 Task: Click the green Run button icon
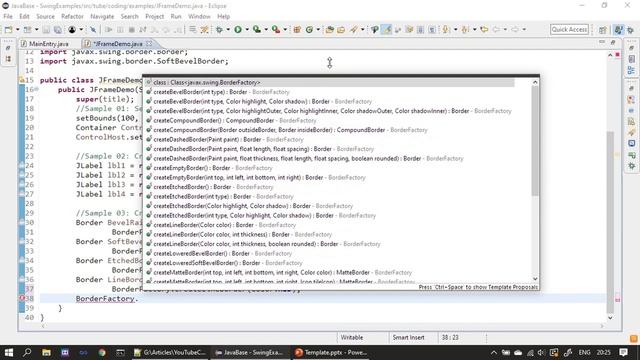[x=238, y=29]
